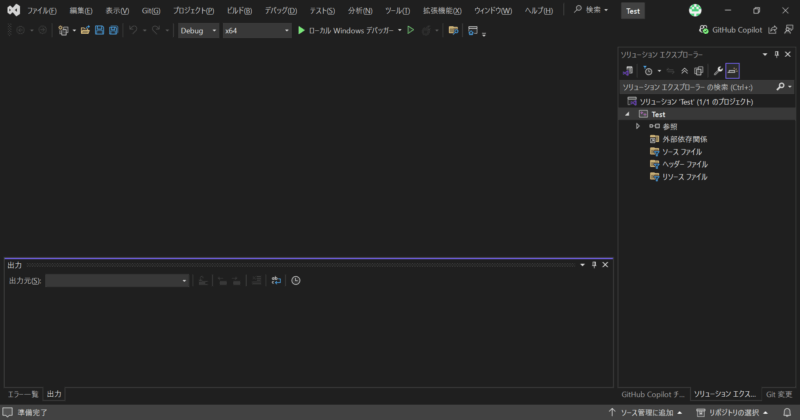This screenshot has width=800, height=420.
Task: Switch to the エラー一覧 tab
Action: pos(23,395)
